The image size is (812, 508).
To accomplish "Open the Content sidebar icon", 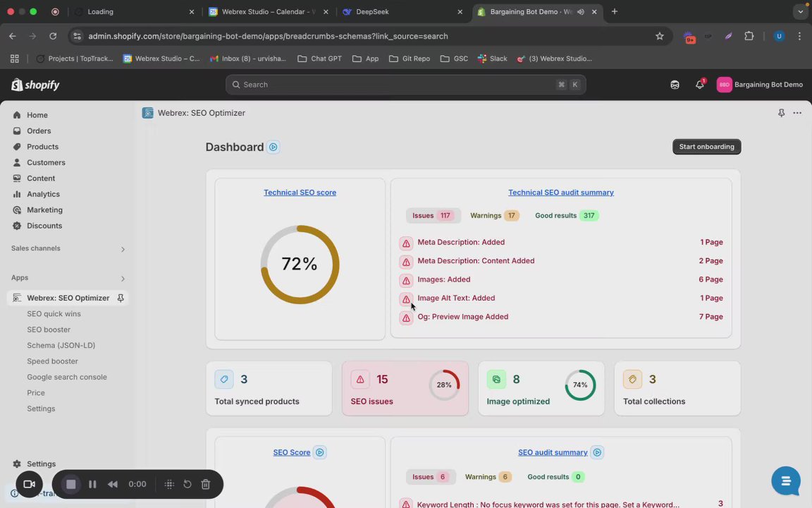I will click(x=17, y=179).
